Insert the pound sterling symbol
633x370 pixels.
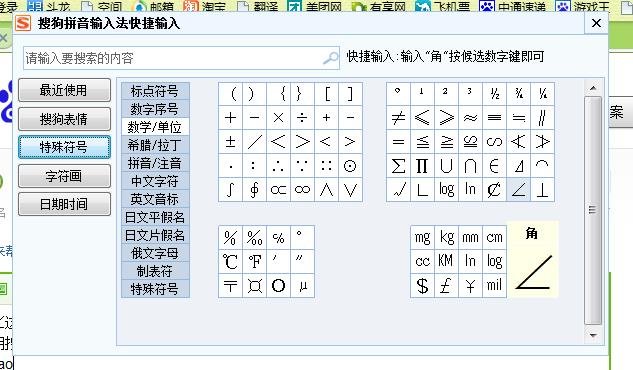tap(446, 286)
